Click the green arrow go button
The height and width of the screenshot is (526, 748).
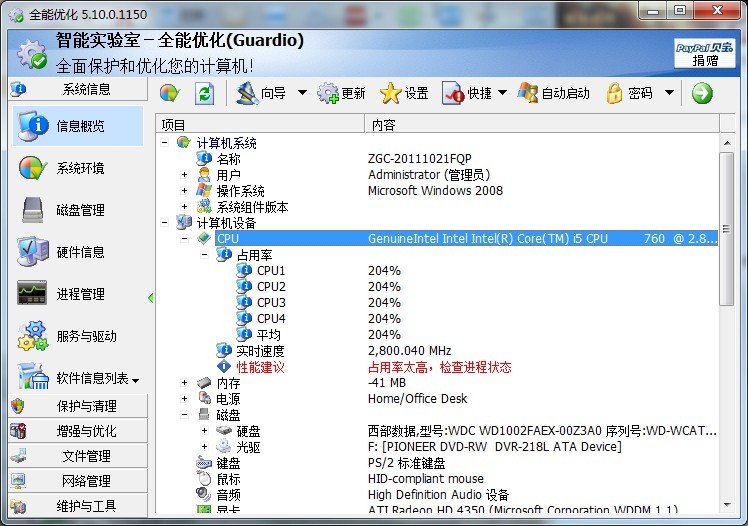pyautogui.click(x=702, y=93)
